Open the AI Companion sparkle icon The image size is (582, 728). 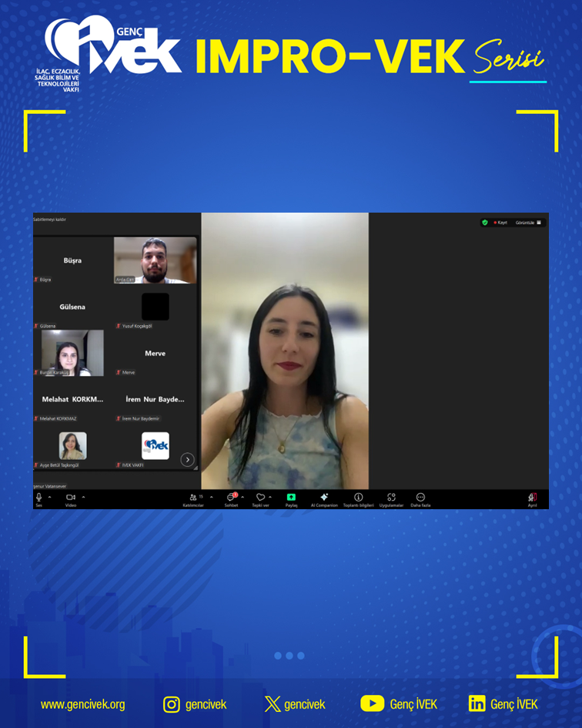tap(324, 498)
